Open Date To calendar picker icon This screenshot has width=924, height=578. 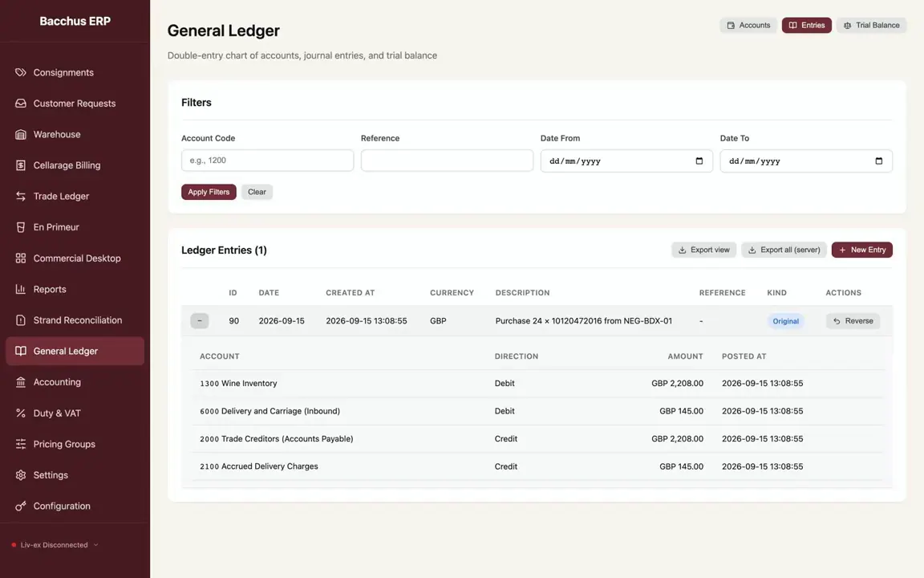878,161
